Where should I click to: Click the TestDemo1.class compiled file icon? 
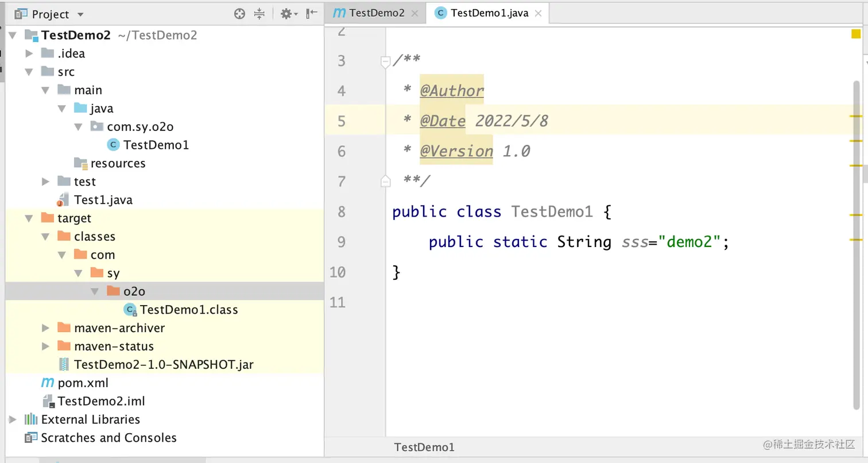(x=130, y=310)
